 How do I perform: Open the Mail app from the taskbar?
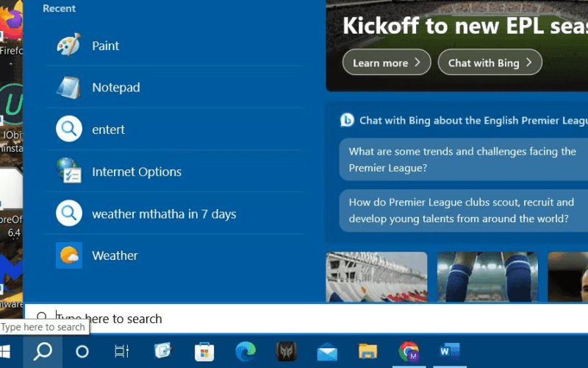pos(327,352)
